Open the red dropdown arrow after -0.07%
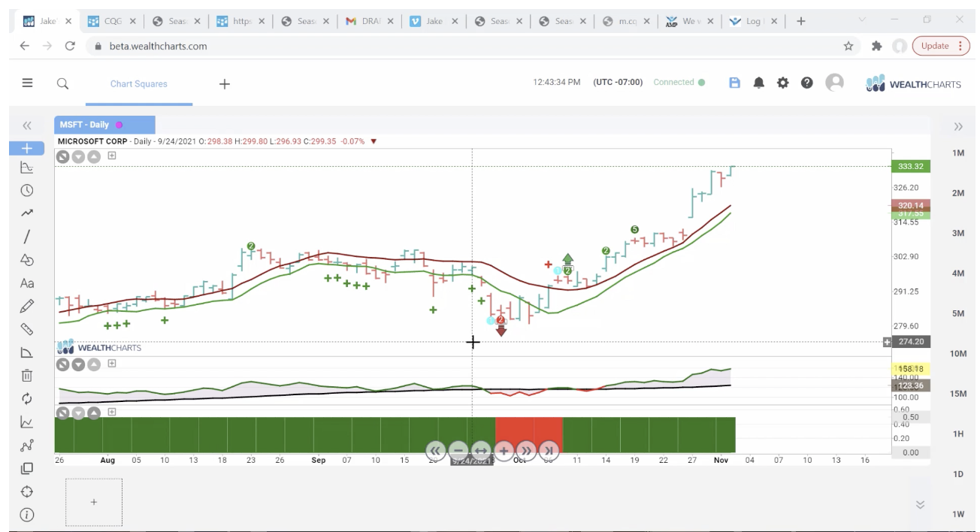Viewport: 980px width, 532px height. tap(374, 141)
